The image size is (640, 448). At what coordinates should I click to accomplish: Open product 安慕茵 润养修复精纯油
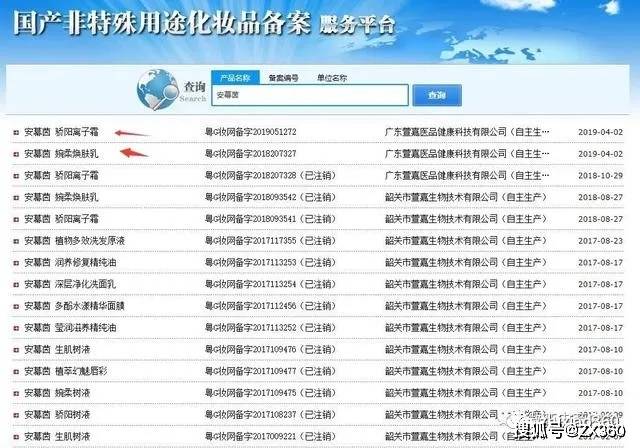pos(70,263)
